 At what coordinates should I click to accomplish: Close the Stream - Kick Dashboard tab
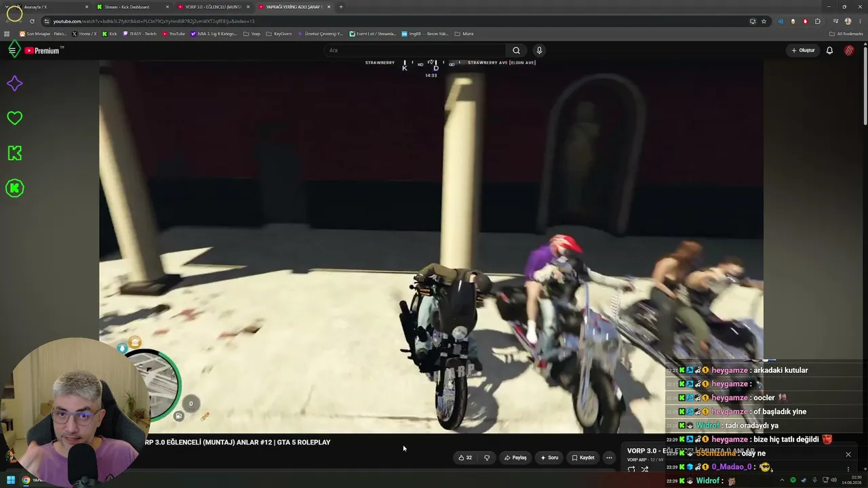coord(167,7)
